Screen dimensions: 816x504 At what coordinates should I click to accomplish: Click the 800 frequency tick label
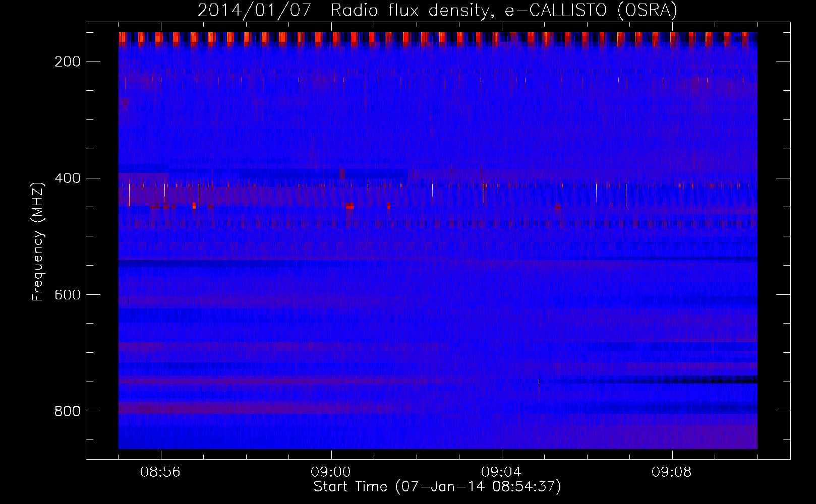tap(68, 411)
